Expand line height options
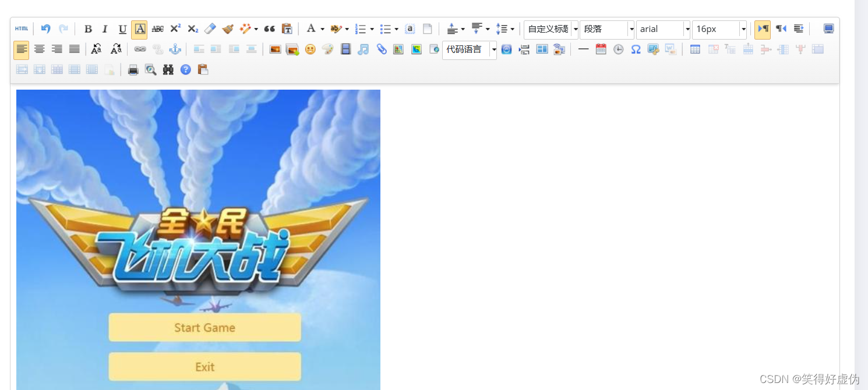The width and height of the screenshot is (868, 390). tap(513, 29)
